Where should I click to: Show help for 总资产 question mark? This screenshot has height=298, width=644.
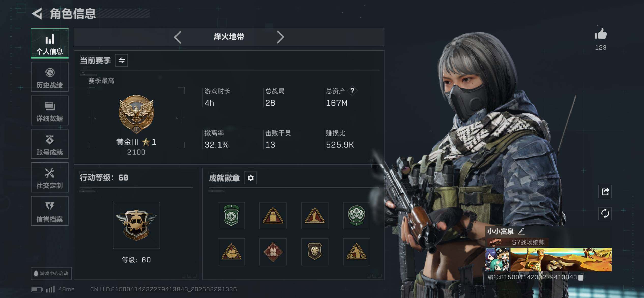[352, 91]
